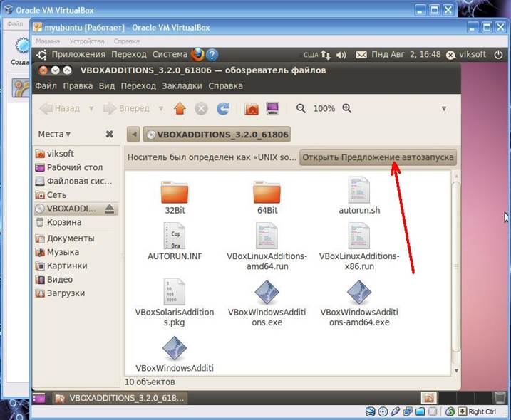
Task: Open the Вид menu
Action: click(107, 86)
